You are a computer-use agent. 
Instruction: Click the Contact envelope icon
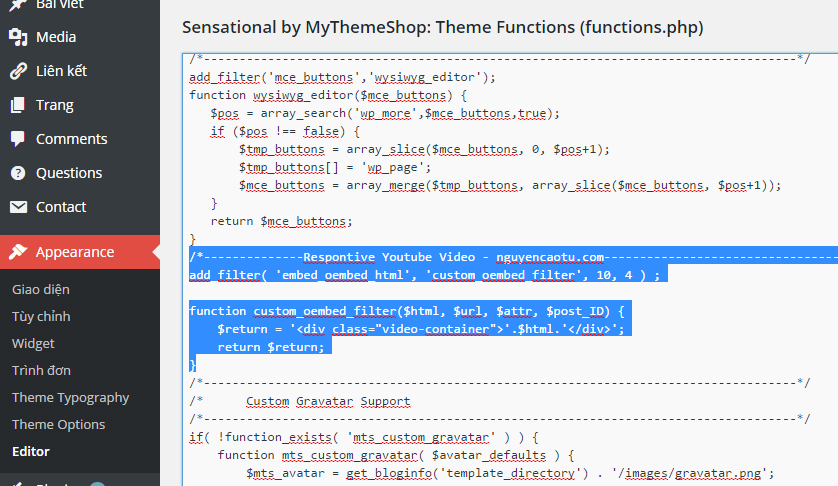(x=18, y=207)
